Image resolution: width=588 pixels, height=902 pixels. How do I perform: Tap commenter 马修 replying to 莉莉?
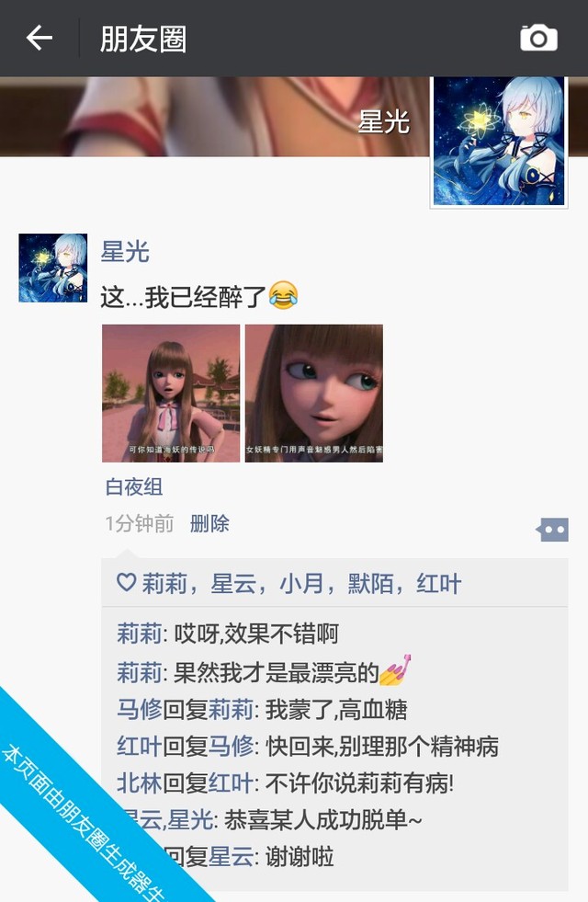(139, 709)
